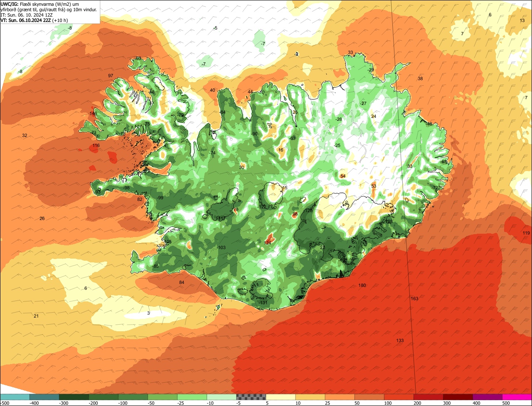Select the purple 400 to 500 legend swatch
532x406 pixels.
pyautogui.click(x=488, y=397)
